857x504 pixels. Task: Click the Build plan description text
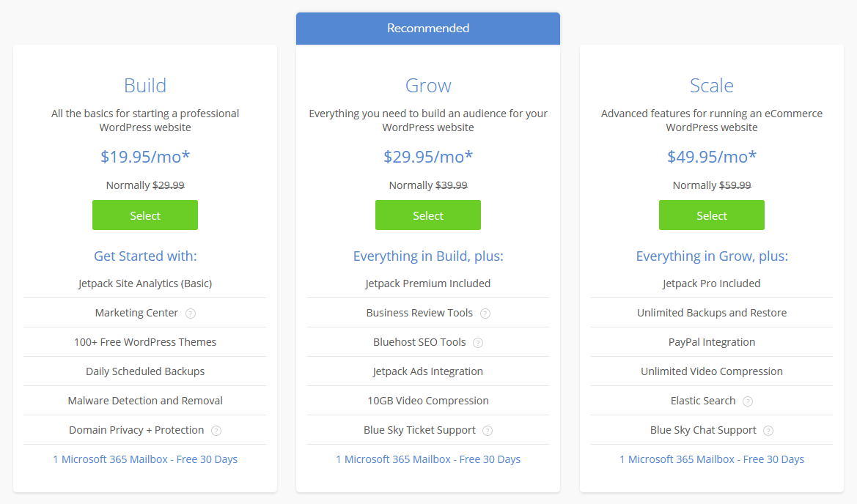145,120
